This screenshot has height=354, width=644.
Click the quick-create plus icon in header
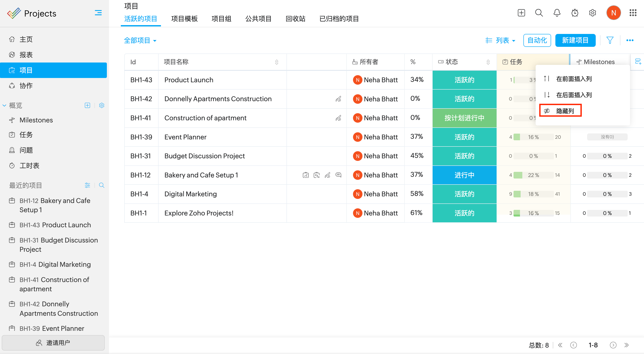(521, 13)
